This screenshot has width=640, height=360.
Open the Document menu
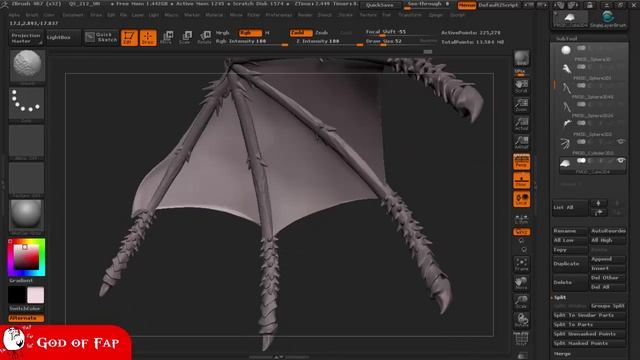73,15
